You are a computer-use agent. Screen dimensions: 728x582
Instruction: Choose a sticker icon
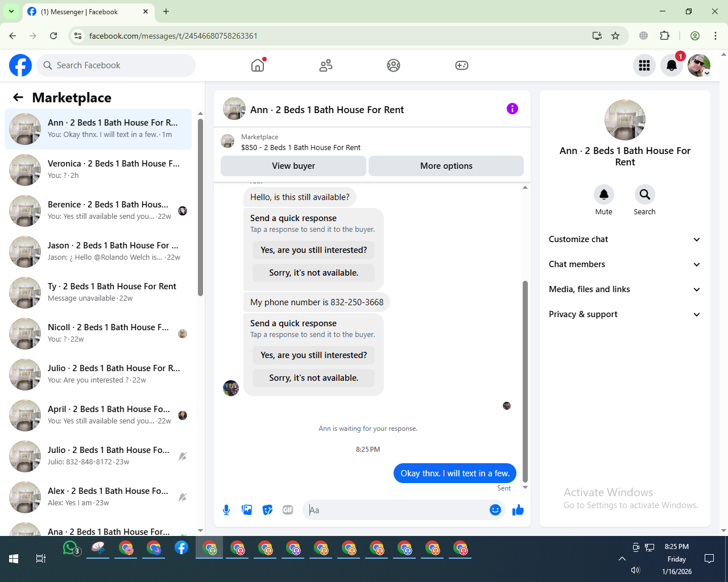267,510
